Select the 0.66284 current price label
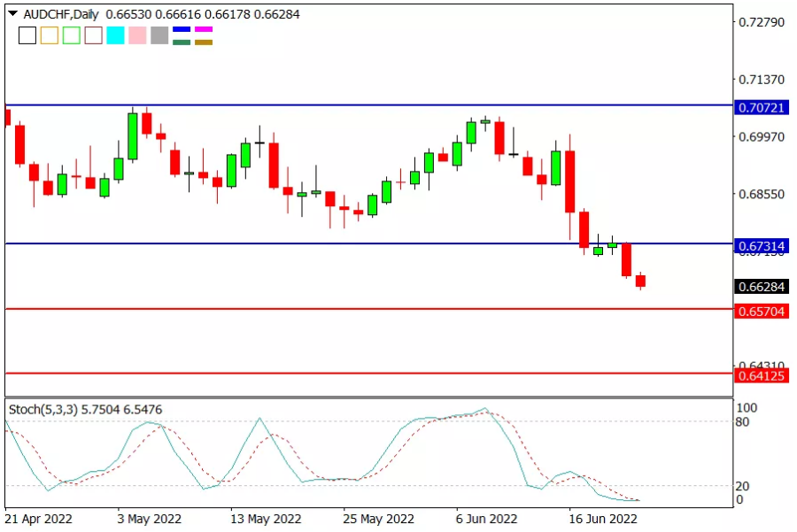Screen dimensions: 797x532 [762, 287]
